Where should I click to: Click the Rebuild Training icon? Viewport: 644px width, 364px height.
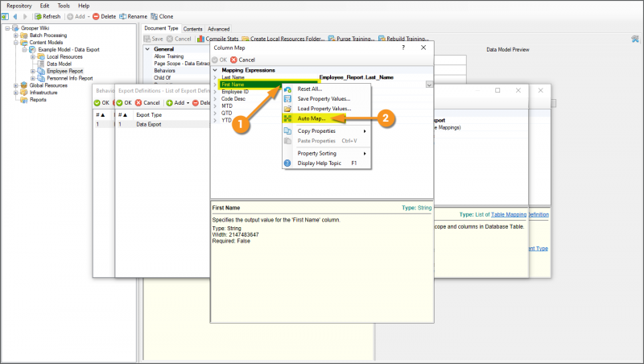[x=382, y=39]
